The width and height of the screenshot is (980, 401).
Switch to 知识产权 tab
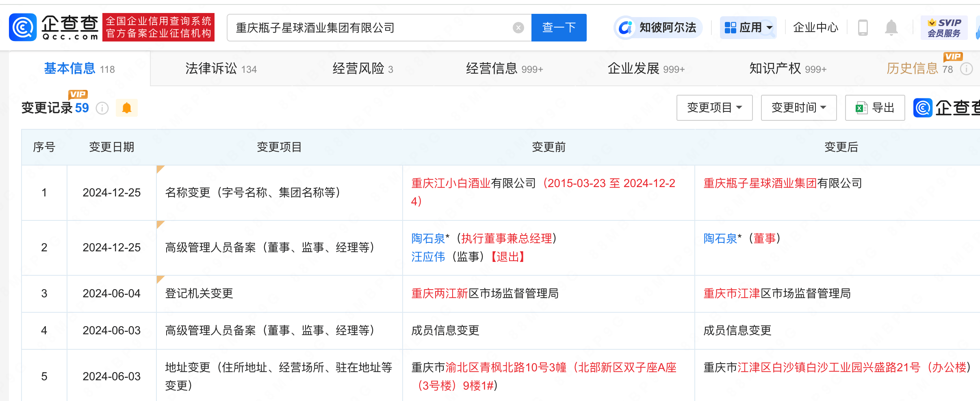click(x=788, y=69)
